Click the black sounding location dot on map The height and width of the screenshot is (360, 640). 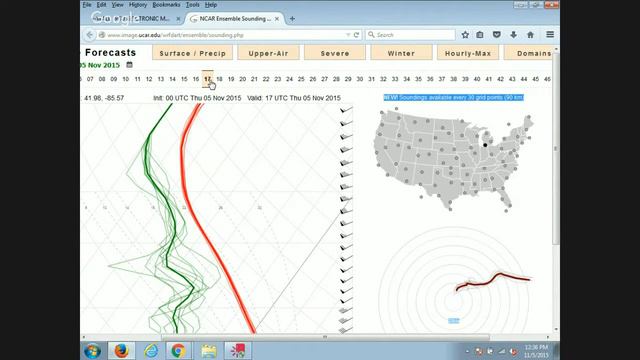[x=485, y=145]
